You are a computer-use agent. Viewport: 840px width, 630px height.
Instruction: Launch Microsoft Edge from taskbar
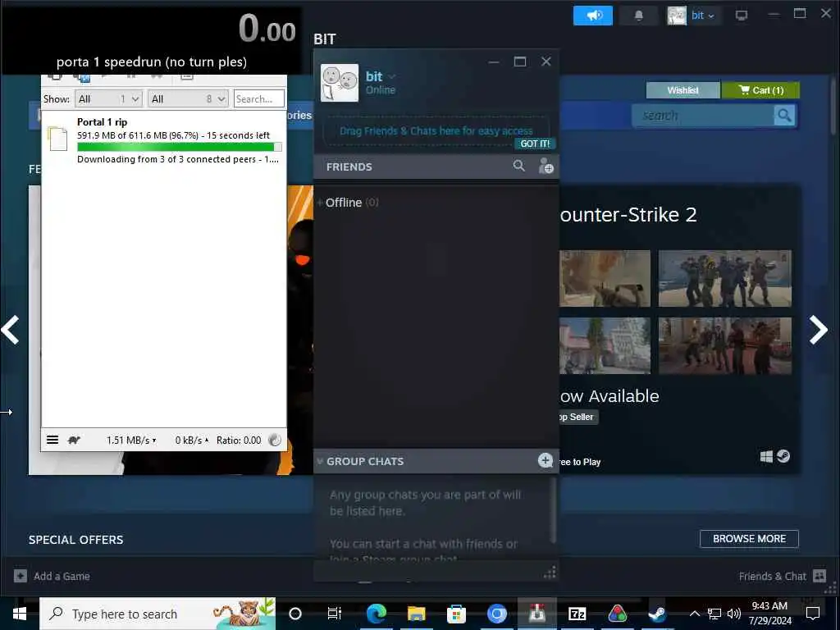(376, 614)
